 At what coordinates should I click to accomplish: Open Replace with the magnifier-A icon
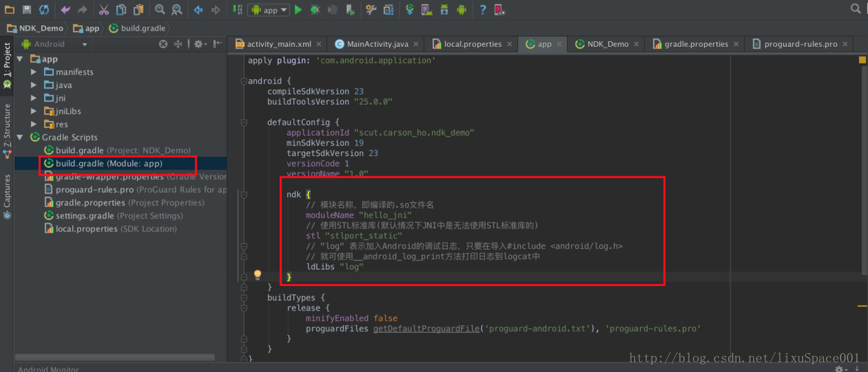(177, 10)
